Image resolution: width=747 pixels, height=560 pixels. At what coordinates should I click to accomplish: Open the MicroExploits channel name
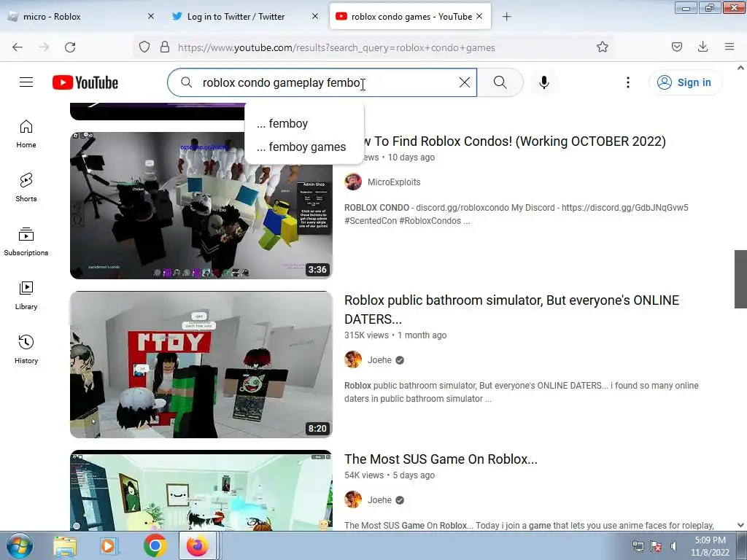coord(394,182)
